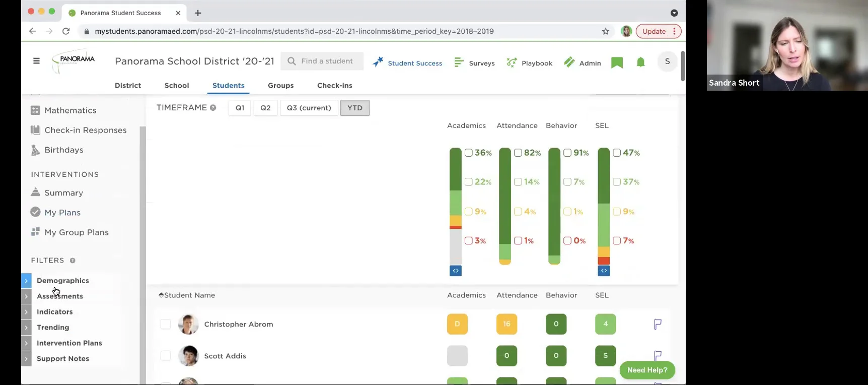Click the Timeframe help info icon
This screenshot has width=868, height=385.
(213, 108)
